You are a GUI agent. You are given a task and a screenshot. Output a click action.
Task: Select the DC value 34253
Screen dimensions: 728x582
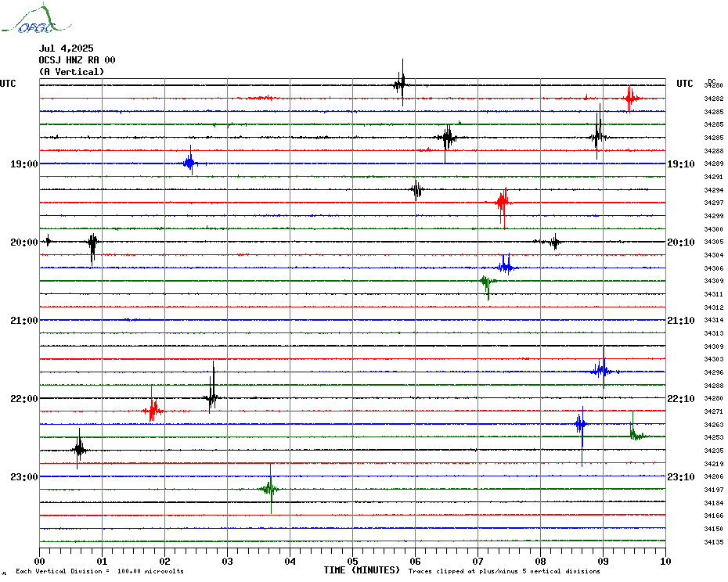714,437
